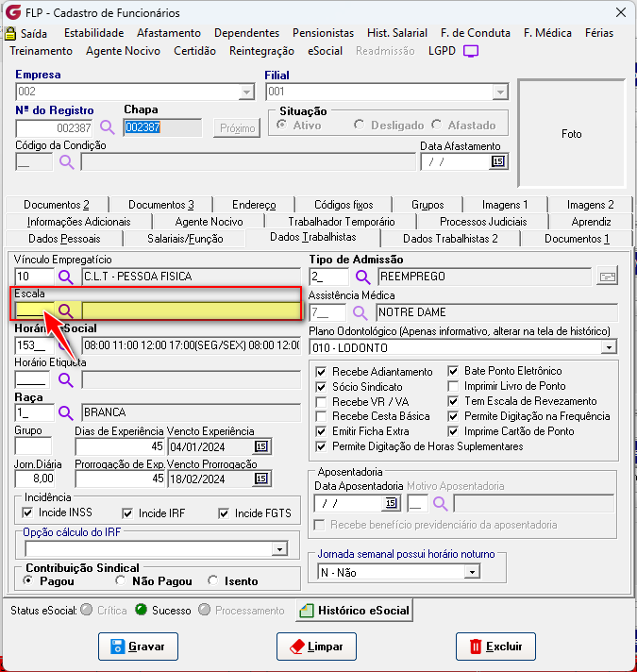Click the Foto placeholder box
Image resolution: width=637 pixels, height=672 pixels.
click(x=572, y=133)
